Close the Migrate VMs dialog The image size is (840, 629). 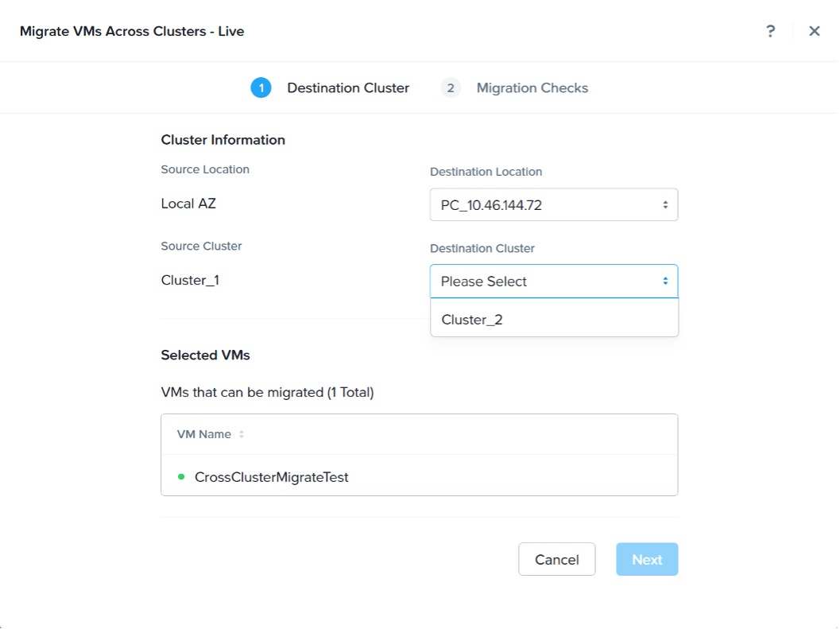coord(815,31)
